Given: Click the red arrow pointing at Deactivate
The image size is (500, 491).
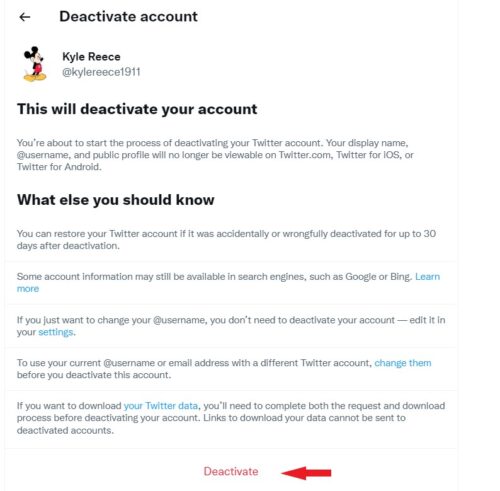Looking at the screenshot, I should pyautogui.click(x=306, y=473).
